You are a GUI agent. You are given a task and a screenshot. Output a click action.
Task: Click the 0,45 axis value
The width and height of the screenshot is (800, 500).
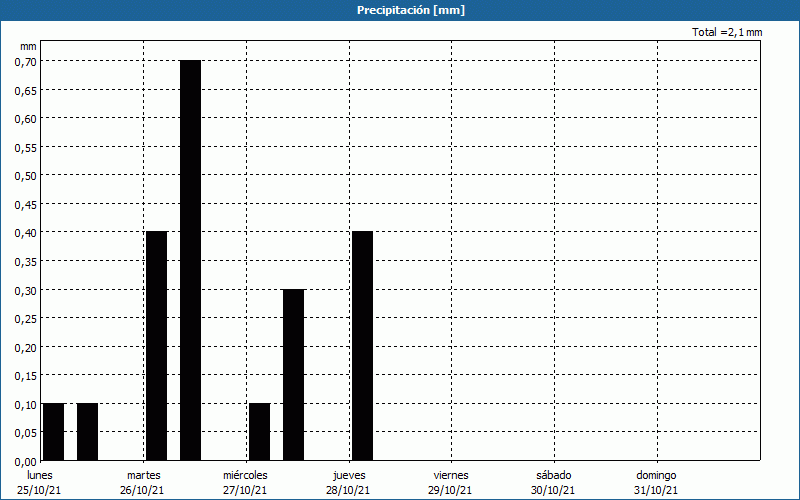[25, 204]
